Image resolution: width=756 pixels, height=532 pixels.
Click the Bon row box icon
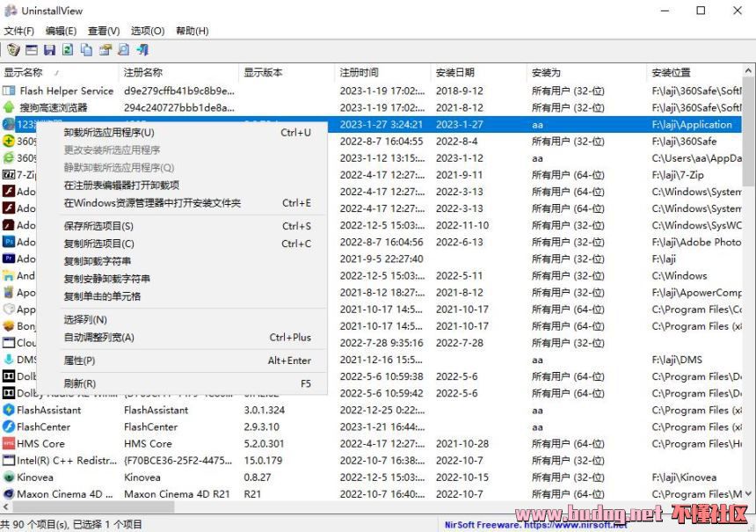tap(9, 326)
